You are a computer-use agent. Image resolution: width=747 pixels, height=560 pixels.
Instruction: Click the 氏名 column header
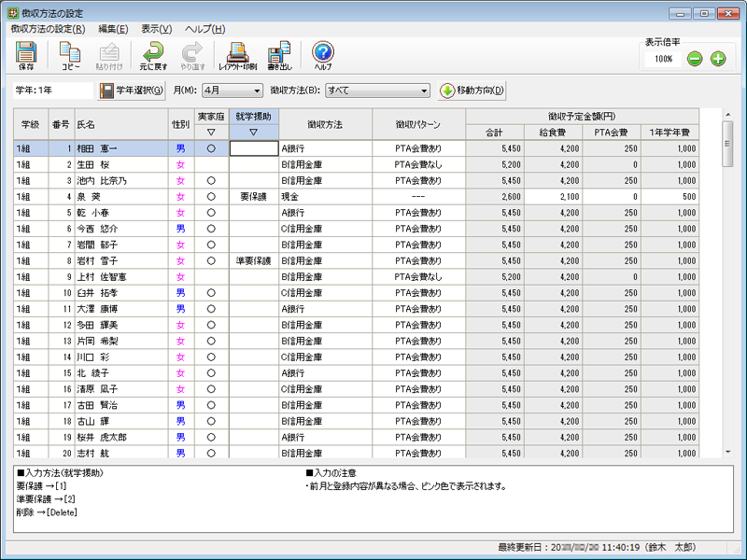(x=121, y=124)
